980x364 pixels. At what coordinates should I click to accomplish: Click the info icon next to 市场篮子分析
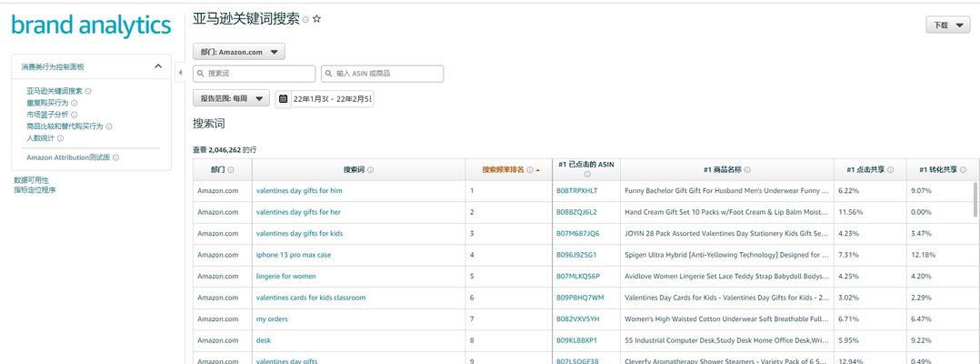click(x=75, y=115)
